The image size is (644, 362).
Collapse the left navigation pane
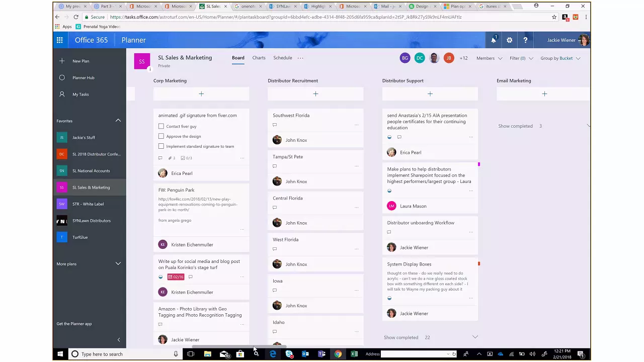tap(119, 340)
